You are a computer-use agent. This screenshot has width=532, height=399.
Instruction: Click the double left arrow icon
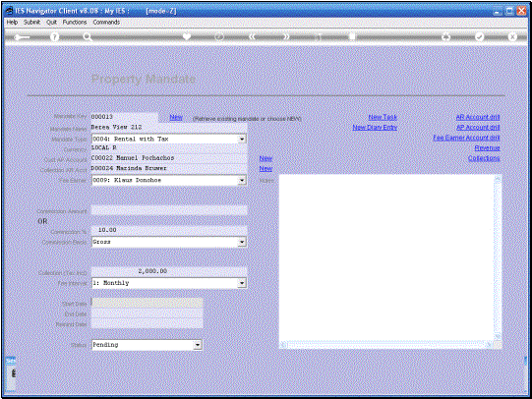pyautogui.click(x=252, y=36)
